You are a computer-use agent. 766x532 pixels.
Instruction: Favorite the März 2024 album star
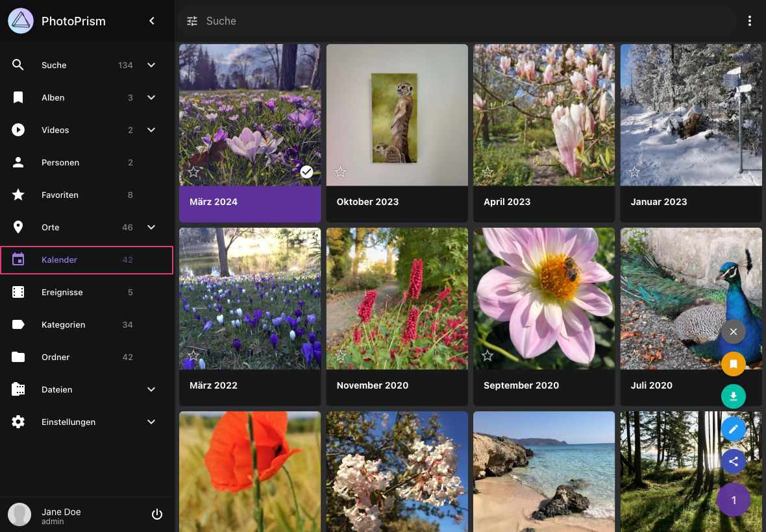click(193, 172)
